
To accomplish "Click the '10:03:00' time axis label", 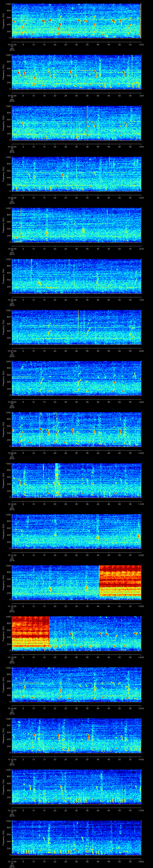I will click(12, 147).
